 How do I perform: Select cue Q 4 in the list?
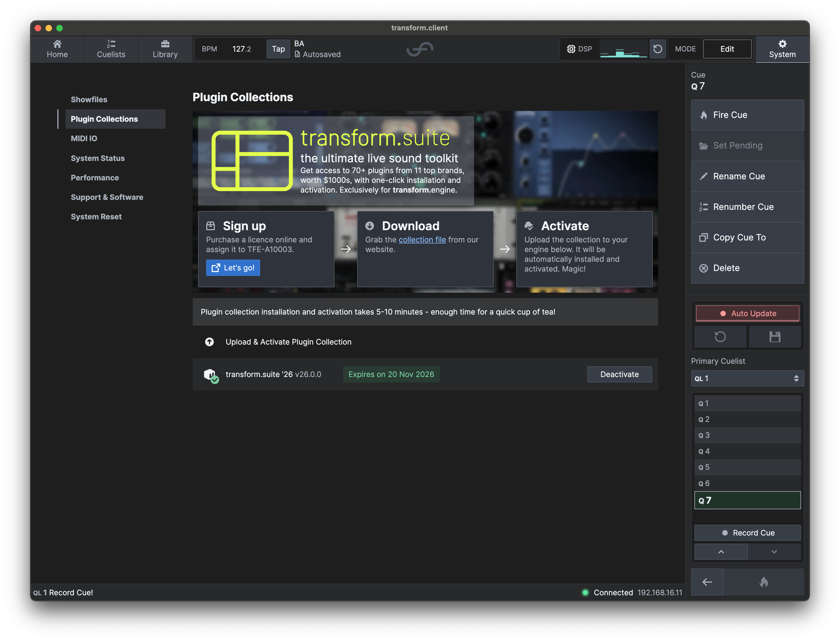click(747, 451)
